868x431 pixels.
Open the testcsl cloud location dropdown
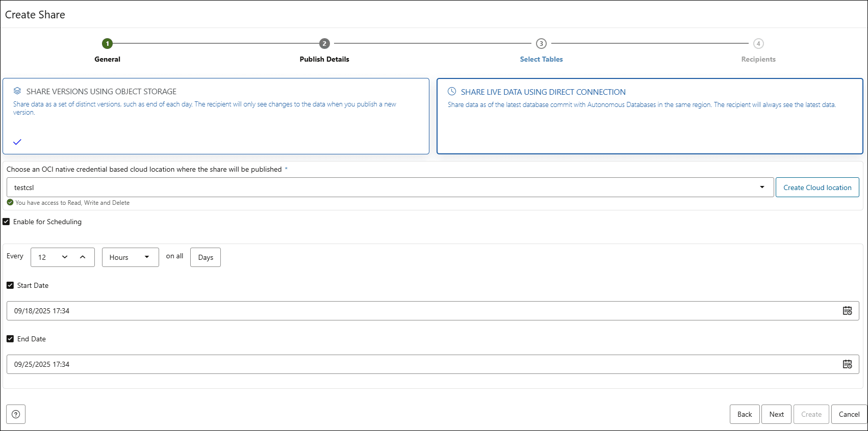pyautogui.click(x=390, y=187)
